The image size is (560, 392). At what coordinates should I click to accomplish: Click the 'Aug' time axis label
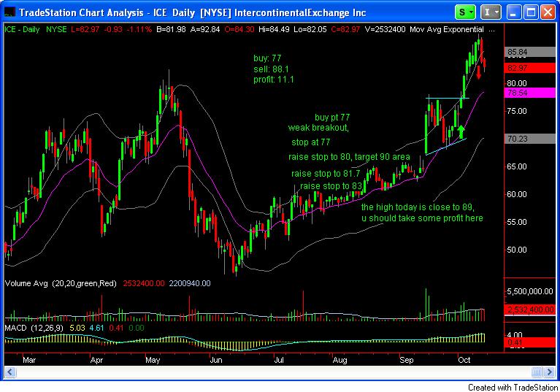340,360
